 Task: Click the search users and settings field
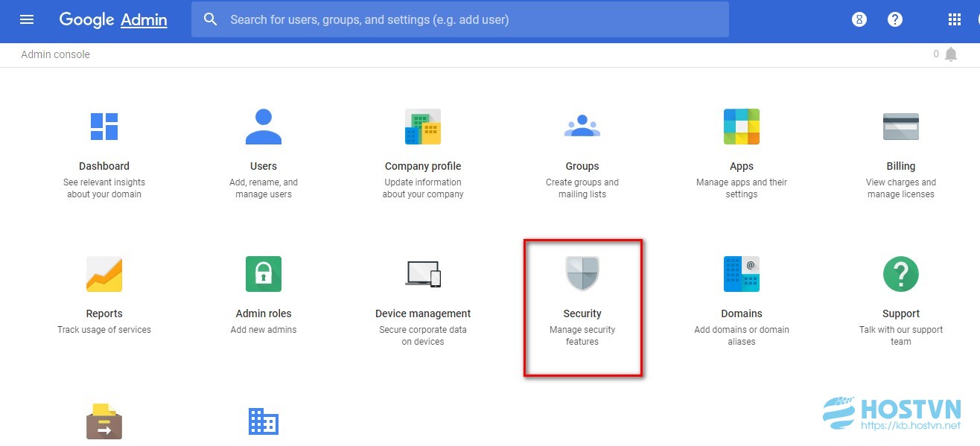460,19
